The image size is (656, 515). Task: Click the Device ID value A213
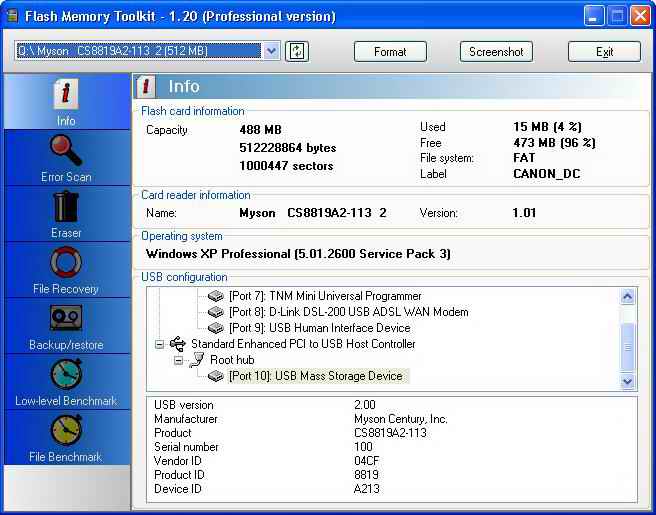(366, 489)
